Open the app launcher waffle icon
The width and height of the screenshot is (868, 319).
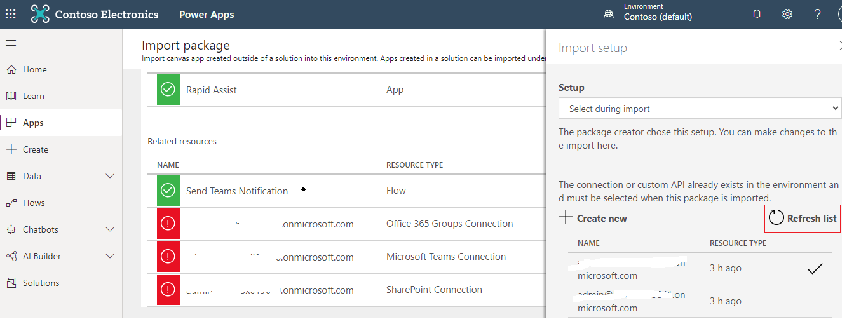11,14
